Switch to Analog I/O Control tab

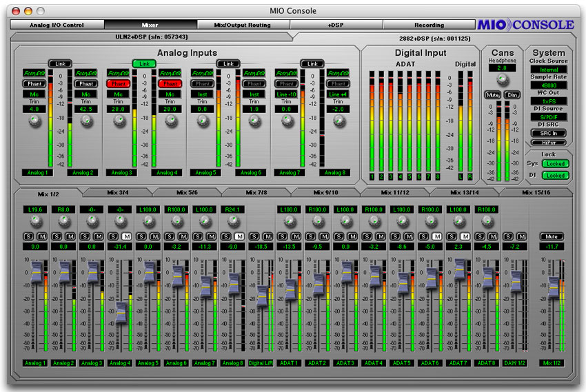click(57, 25)
